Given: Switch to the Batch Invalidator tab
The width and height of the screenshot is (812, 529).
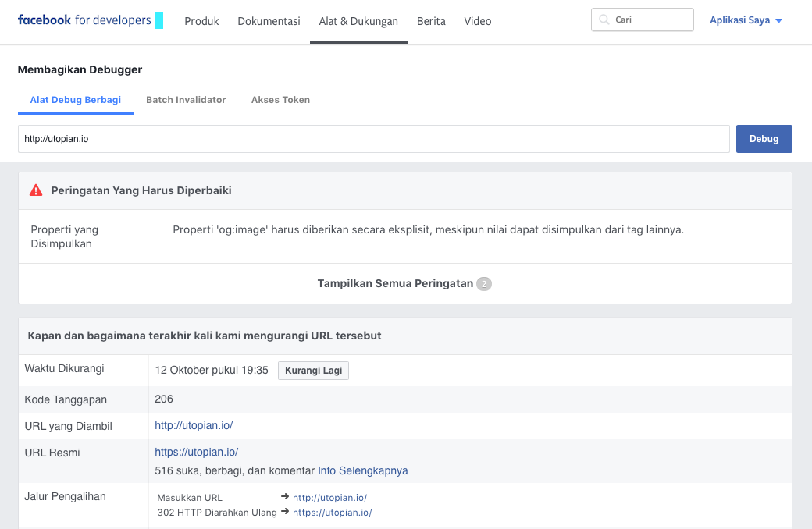Looking at the screenshot, I should [186, 100].
